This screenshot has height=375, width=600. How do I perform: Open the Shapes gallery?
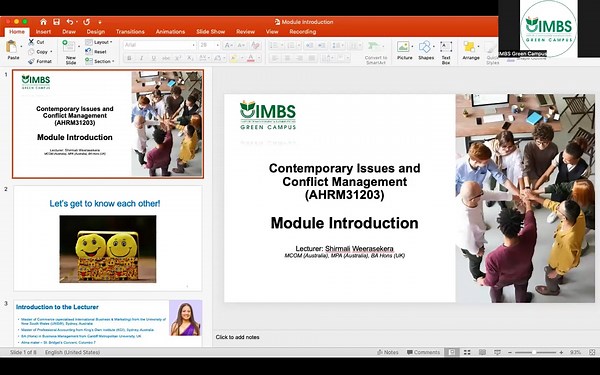click(x=426, y=51)
